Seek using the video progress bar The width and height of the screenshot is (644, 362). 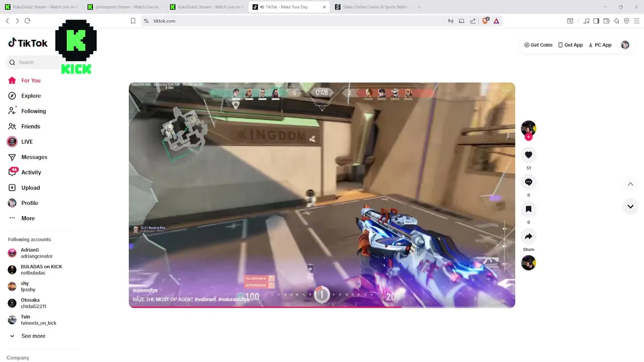pos(322,307)
